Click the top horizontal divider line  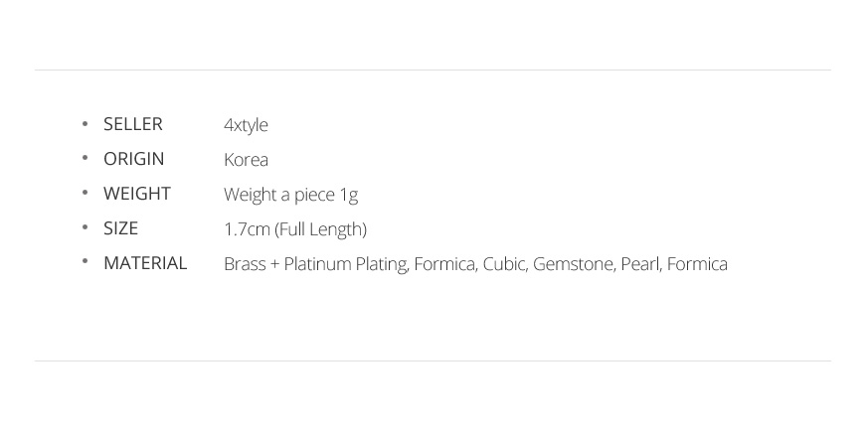(433, 70)
